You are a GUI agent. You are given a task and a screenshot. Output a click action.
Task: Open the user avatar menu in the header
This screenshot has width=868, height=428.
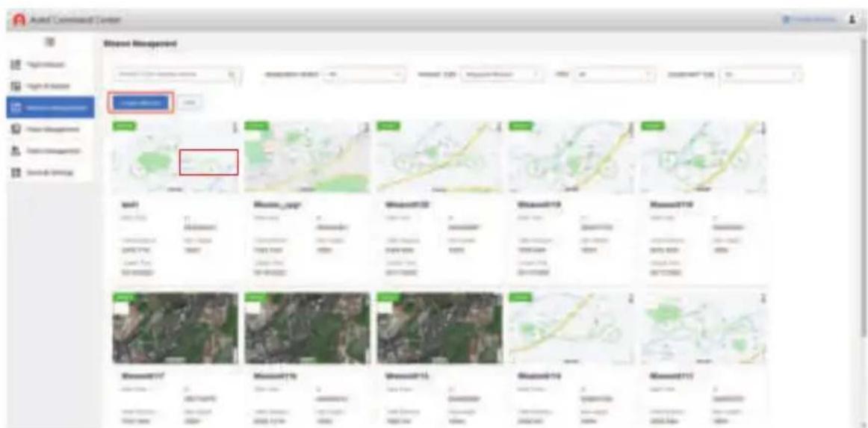(852, 19)
